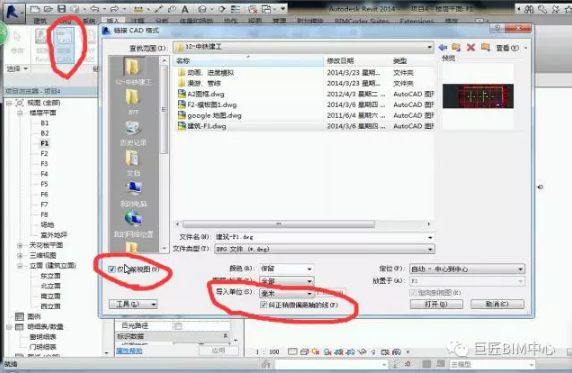This screenshot has width=572, height=373.
Task: Open the Select (选择) panel dropdown
Action: point(18,69)
